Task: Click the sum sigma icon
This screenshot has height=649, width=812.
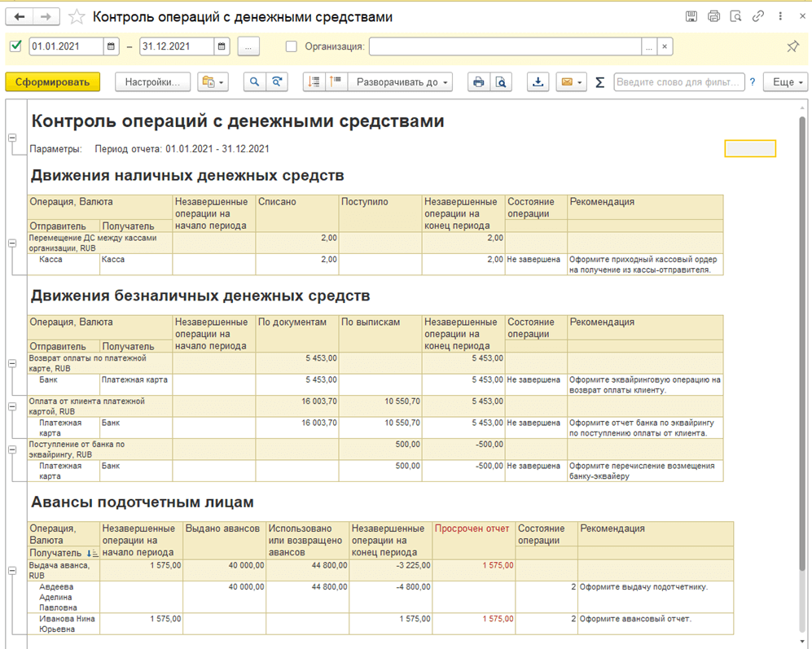Action: click(x=600, y=82)
